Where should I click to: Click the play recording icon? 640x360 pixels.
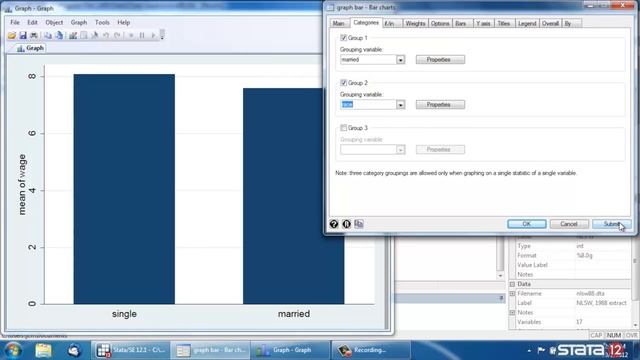pos(153,36)
